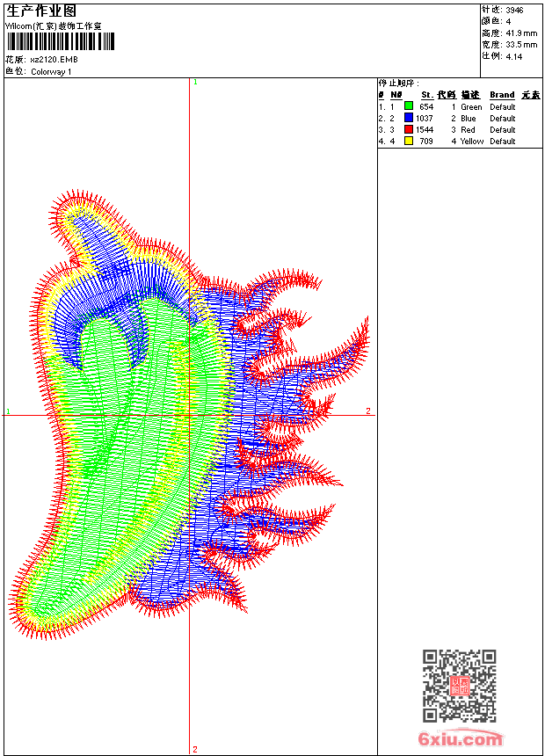
Task: Click the stitch count 1037 in Blue row
Action: coord(425,118)
